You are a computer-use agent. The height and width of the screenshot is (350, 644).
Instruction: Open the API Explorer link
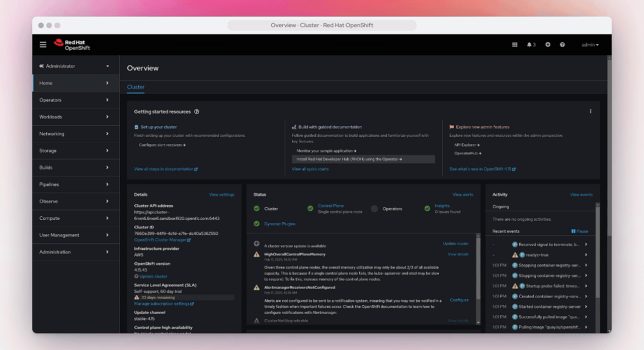tap(467, 145)
